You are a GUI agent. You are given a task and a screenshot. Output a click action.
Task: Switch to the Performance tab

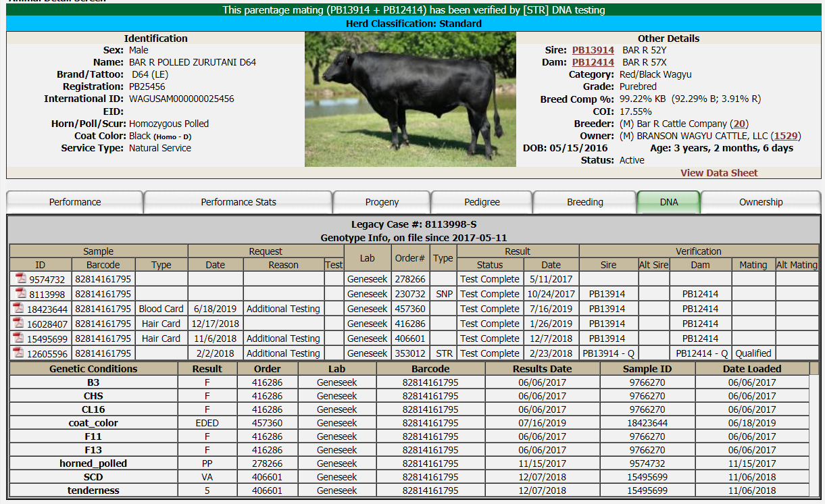(75, 202)
